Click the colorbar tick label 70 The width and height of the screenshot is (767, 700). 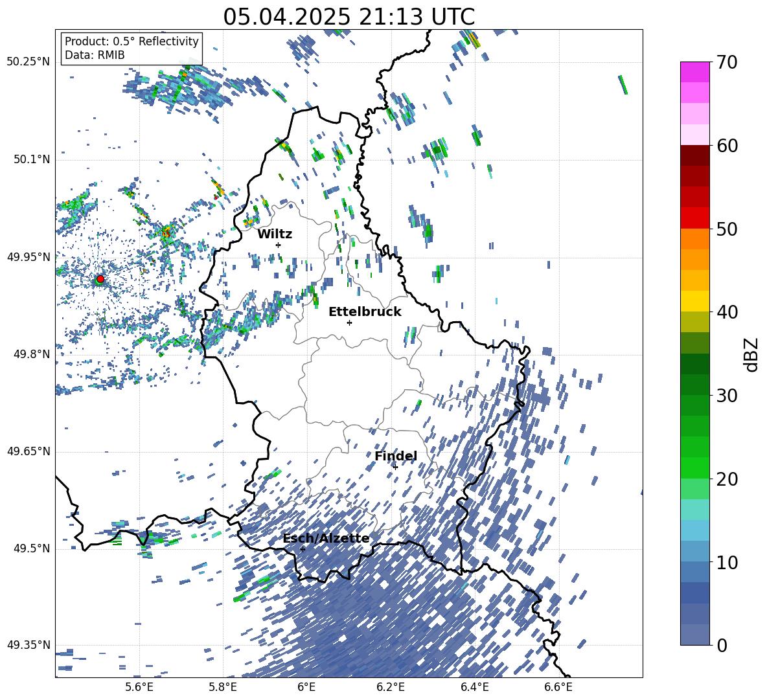[726, 62]
